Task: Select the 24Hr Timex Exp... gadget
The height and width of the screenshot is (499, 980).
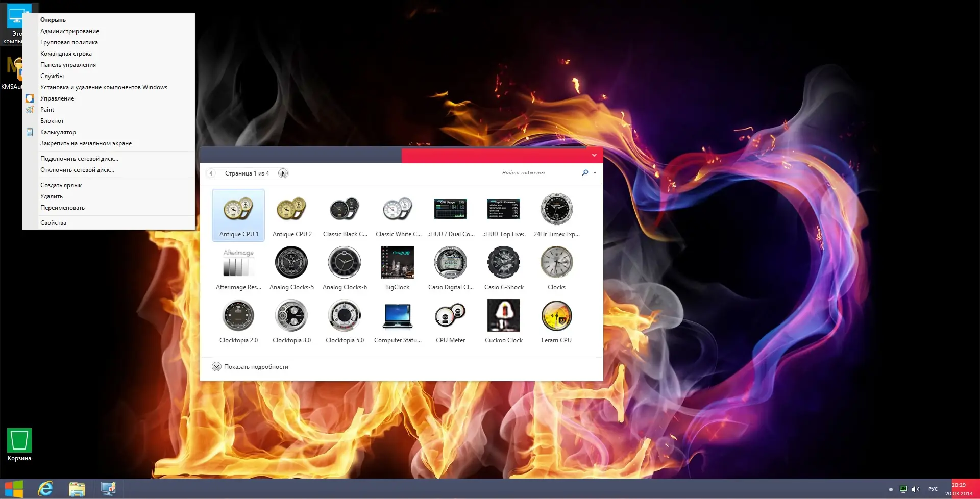Action: click(557, 215)
